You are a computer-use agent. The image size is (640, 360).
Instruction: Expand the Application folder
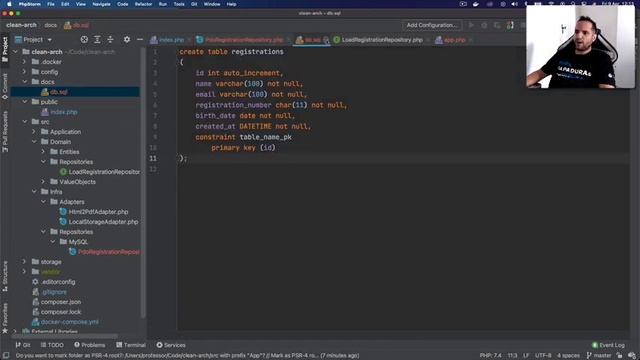(34, 132)
